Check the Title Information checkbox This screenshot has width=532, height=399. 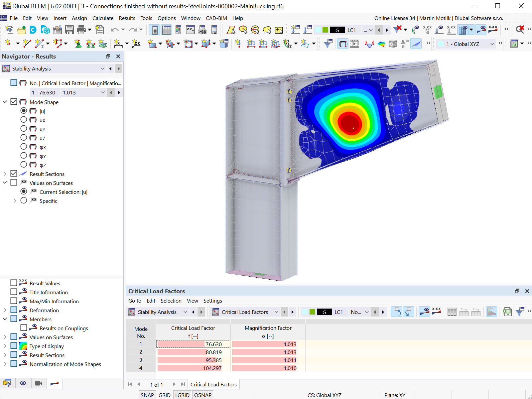click(x=14, y=292)
